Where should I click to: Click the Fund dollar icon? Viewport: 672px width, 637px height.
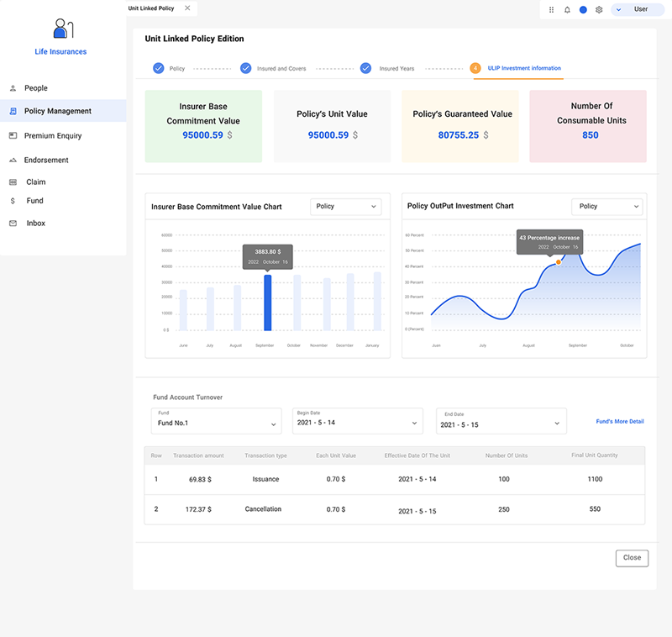(x=13, y=201)
